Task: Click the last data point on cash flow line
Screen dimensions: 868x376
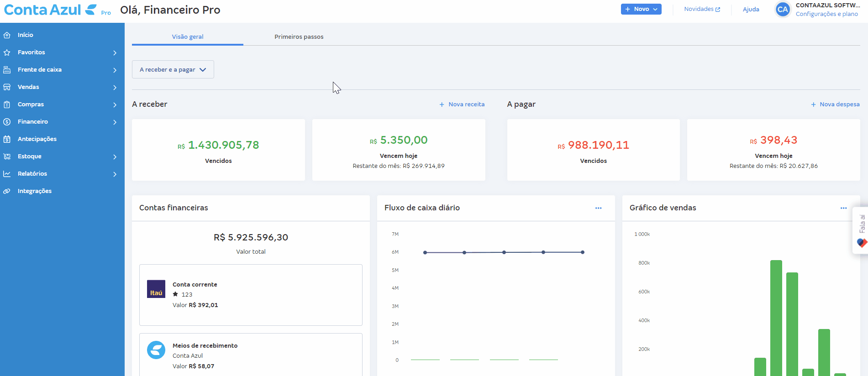Action: coord(583,252)
